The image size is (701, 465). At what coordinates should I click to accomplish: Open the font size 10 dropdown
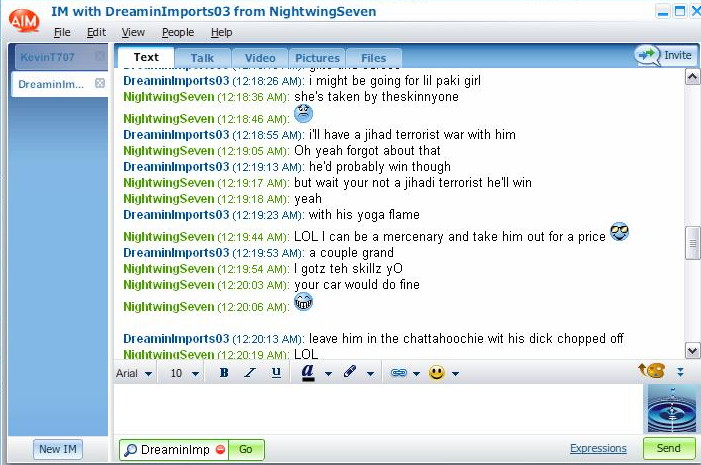click(x=184, y=373)
